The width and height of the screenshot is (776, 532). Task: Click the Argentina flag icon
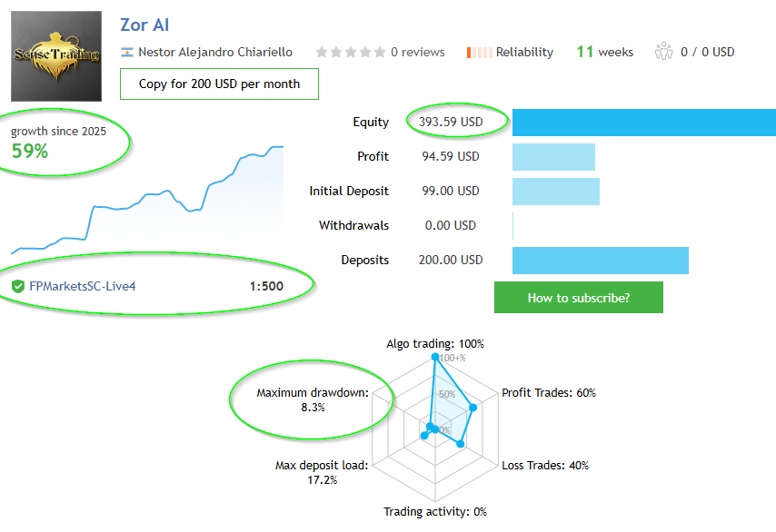pos(127,53)
